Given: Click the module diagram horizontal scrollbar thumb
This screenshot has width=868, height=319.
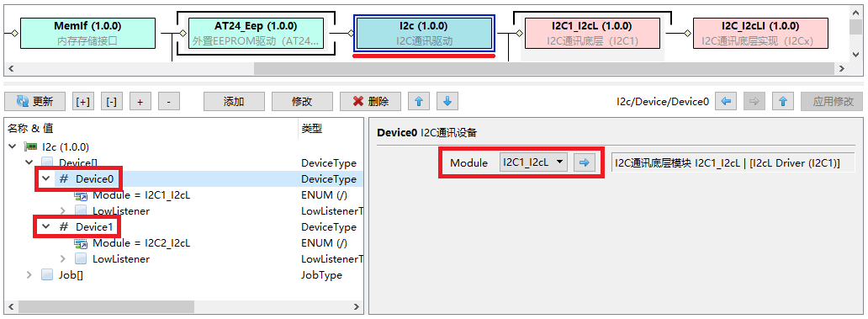Looking at the screenshot, I should coord(544,69).
